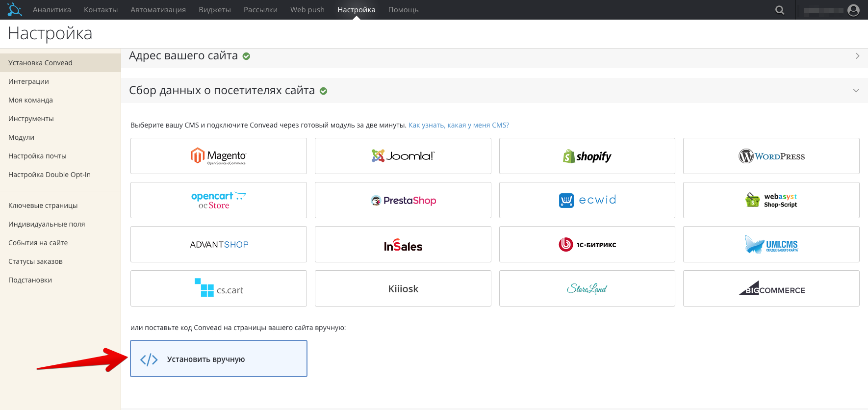
Task: Open the Контакты menu
Action: pos(101,10)
